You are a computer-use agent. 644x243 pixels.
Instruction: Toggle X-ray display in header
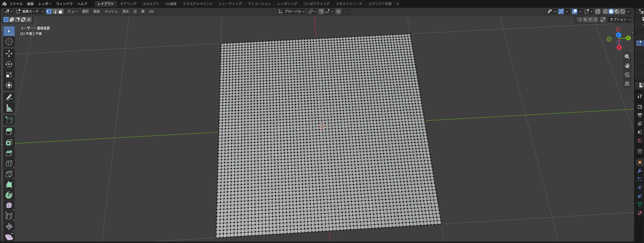tap(598, 11)
